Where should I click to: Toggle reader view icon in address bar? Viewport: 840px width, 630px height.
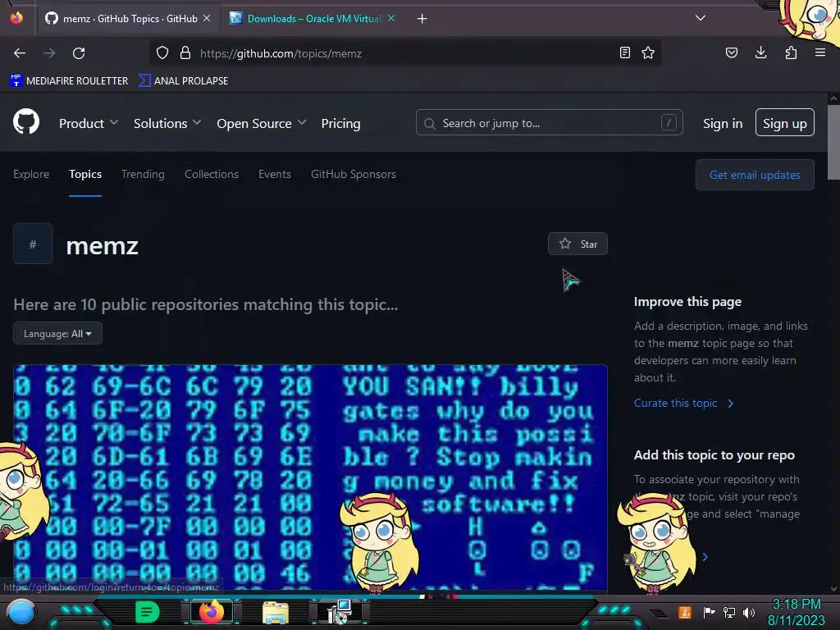pos(624,52)
